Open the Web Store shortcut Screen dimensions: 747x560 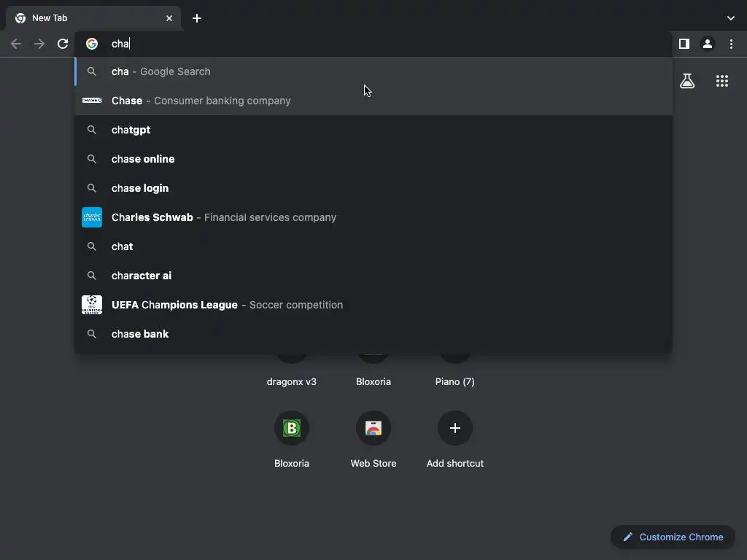(373, 428)
